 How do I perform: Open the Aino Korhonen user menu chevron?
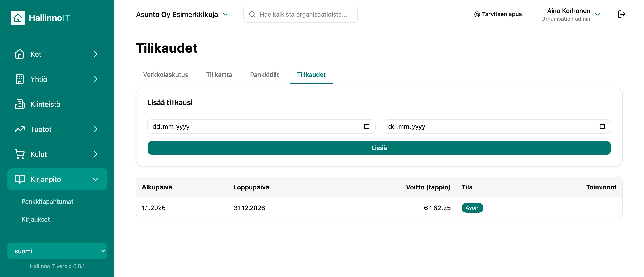tap(597, 15)
